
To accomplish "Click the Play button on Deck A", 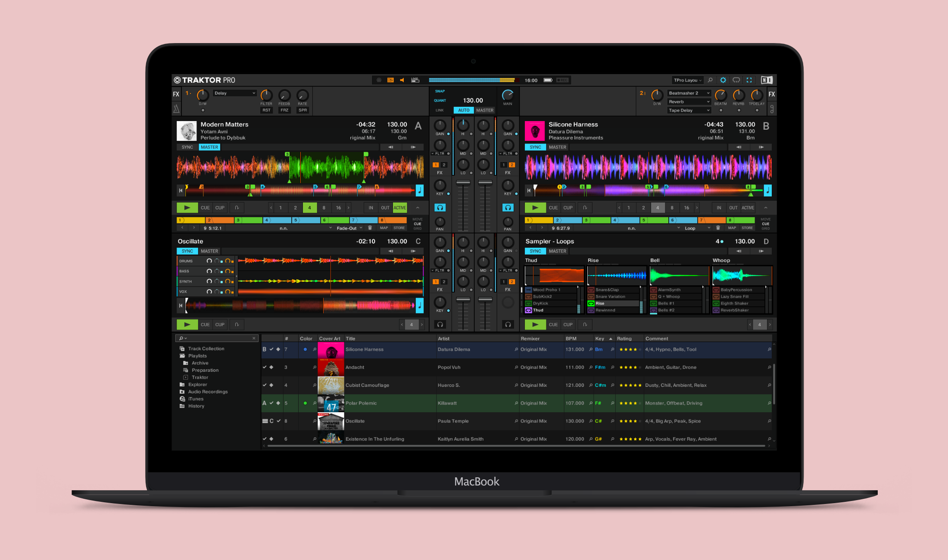I will (x=187, y=207).
